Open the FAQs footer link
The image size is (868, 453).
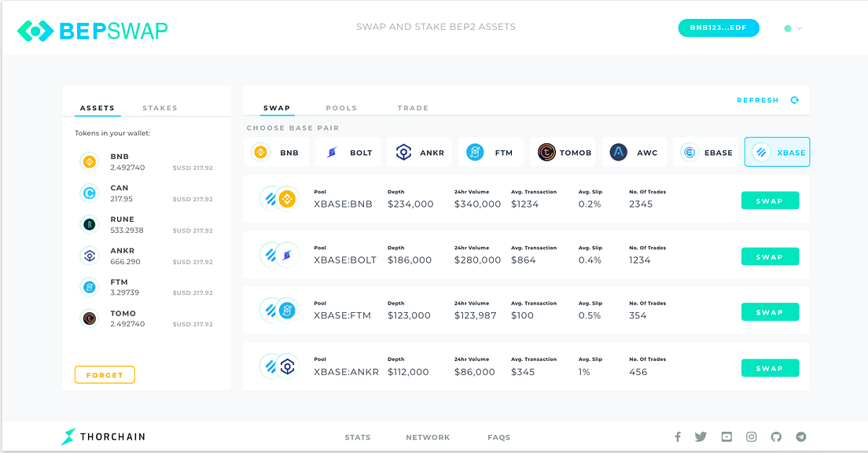[498, 437]
